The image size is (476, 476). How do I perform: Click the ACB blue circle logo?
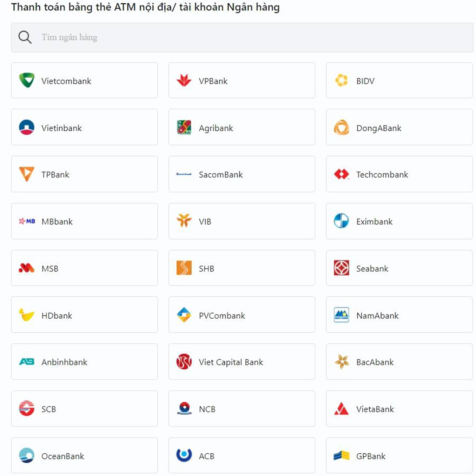(184, 455)
